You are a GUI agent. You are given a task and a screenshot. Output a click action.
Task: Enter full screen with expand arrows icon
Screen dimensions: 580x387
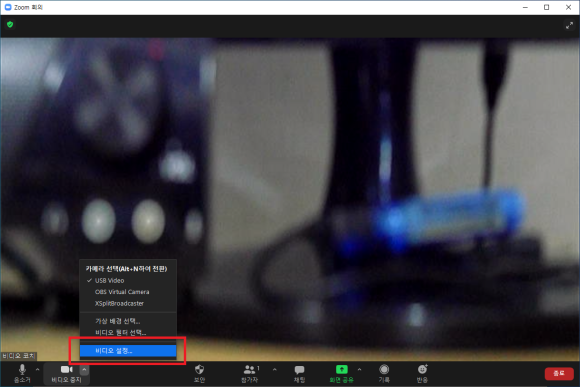[x=569, y=25]
